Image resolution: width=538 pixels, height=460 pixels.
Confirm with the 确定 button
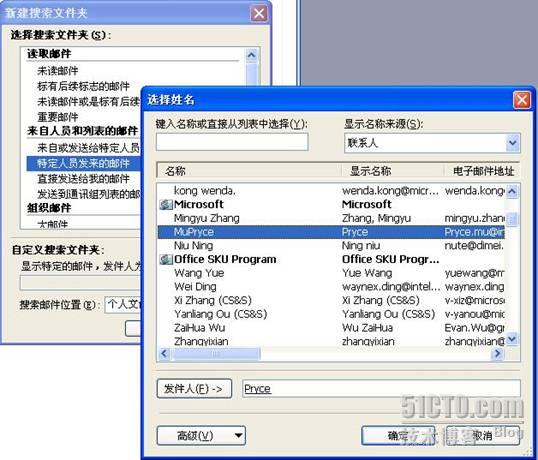(398, 436)
